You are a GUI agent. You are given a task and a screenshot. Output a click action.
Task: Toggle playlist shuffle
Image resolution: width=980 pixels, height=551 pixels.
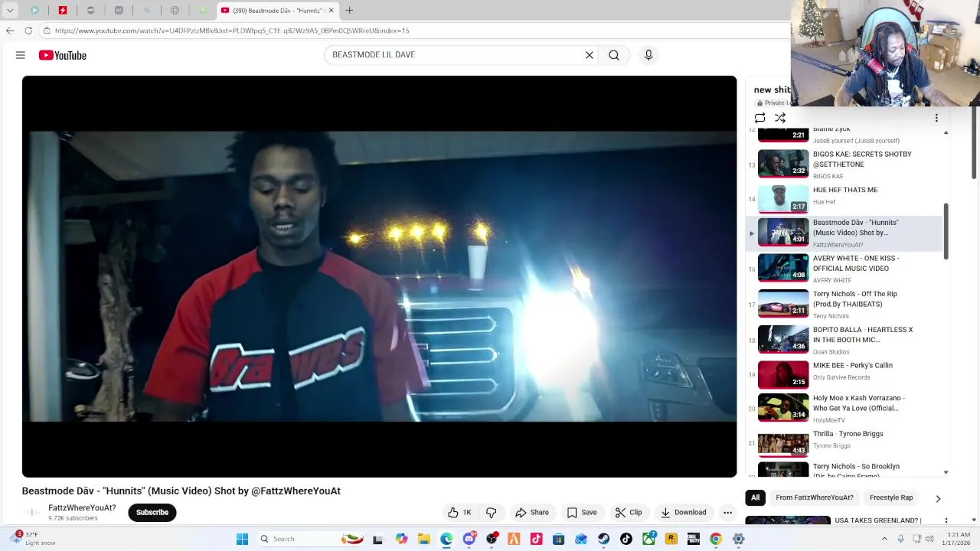pos(780,118)
